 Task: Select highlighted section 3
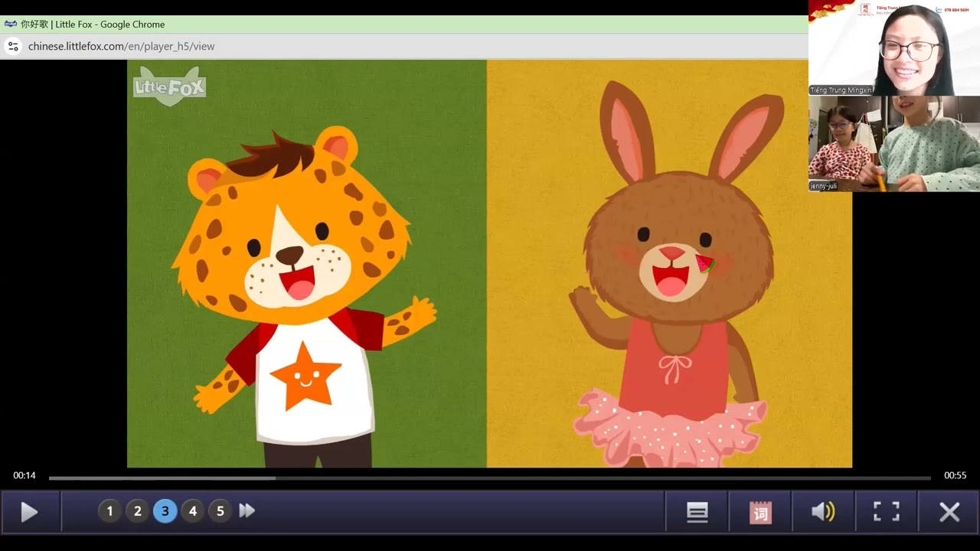165,511
